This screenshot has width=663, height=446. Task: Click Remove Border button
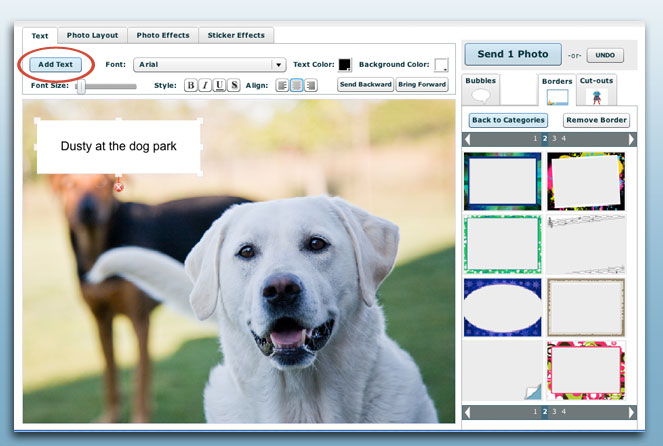[x=596, y=120]
